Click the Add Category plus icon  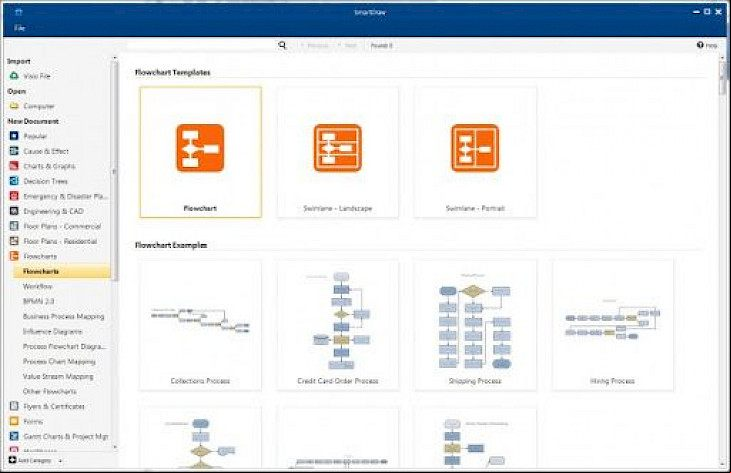pyautogui.click(x=13, y=460)
